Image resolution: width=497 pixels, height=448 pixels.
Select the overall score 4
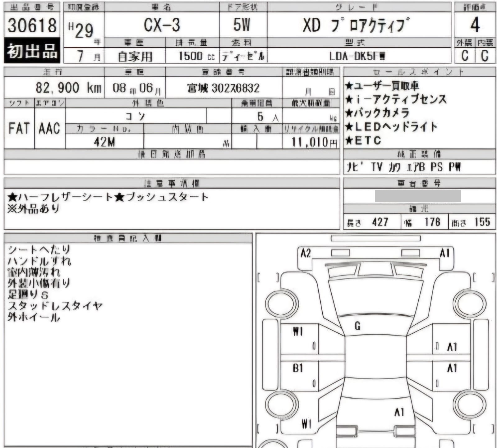click(475, 25)
